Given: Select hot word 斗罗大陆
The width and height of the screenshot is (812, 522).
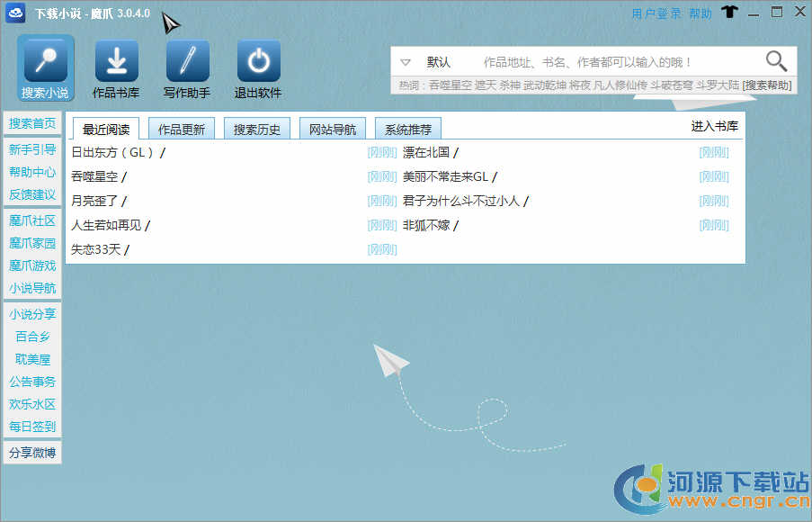Looking at the screenshot, I should (718, 85).
